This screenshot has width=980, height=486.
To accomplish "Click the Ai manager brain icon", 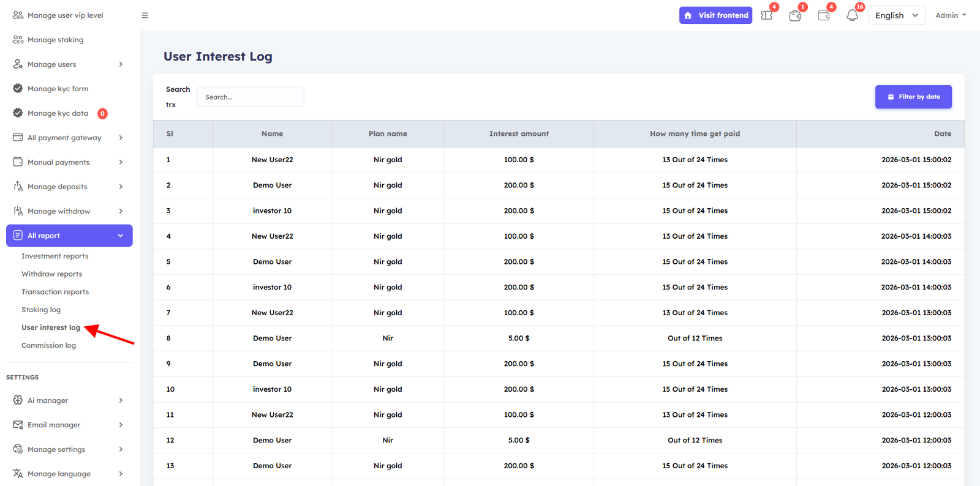I will coord(18,400).
